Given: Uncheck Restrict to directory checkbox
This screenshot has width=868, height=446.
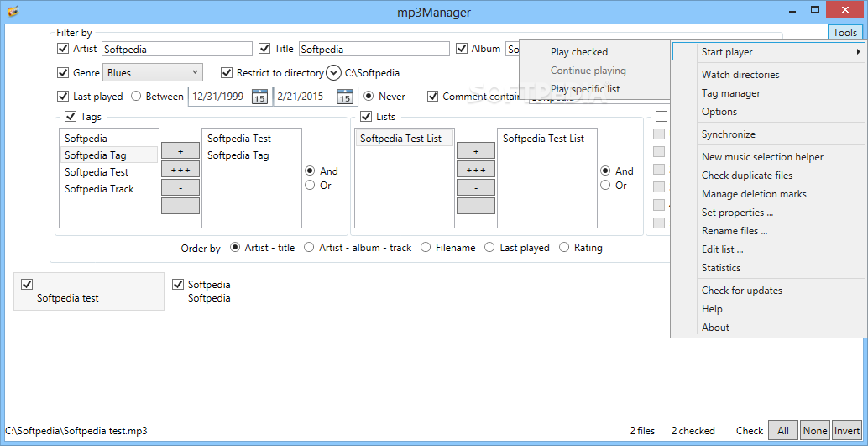Looking at the screenshot, I should 227,72.
